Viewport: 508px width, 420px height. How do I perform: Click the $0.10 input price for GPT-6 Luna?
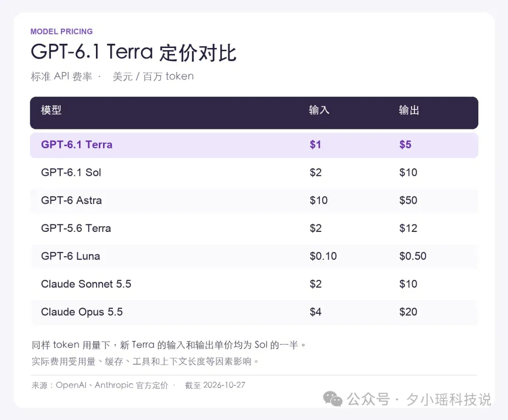click(323, 256)
